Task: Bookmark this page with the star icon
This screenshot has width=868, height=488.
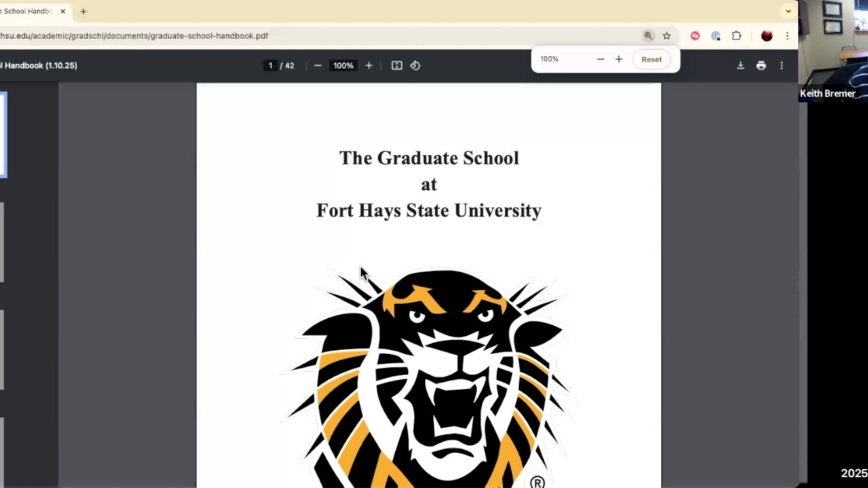Action: (x=667, y=36)
